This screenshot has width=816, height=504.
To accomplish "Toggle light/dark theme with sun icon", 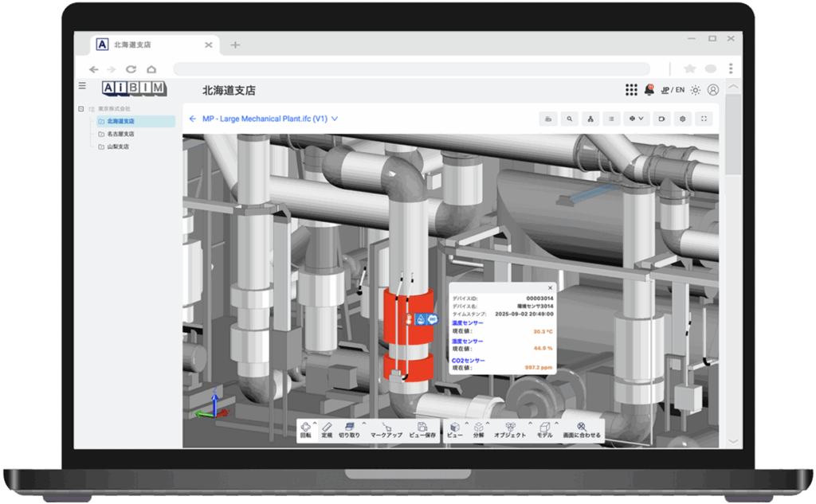I will (696, 90).
